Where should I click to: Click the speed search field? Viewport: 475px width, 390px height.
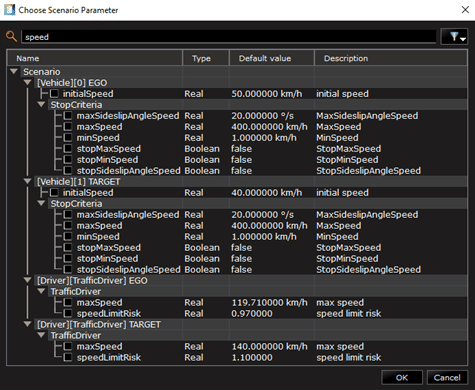coord(229,37)
